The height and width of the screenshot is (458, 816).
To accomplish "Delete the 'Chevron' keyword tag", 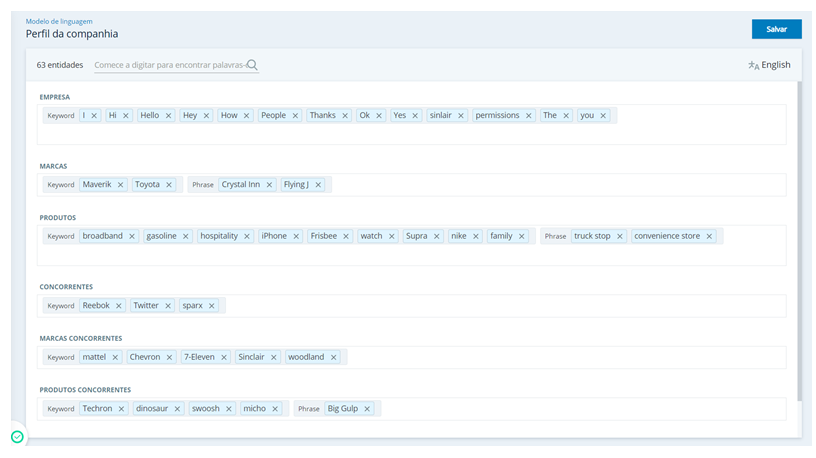I will 169,358.
